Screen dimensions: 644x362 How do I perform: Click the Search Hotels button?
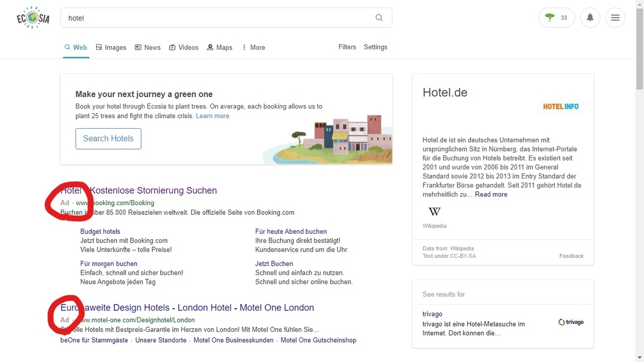pyautogui.click(x=108, y=138)
